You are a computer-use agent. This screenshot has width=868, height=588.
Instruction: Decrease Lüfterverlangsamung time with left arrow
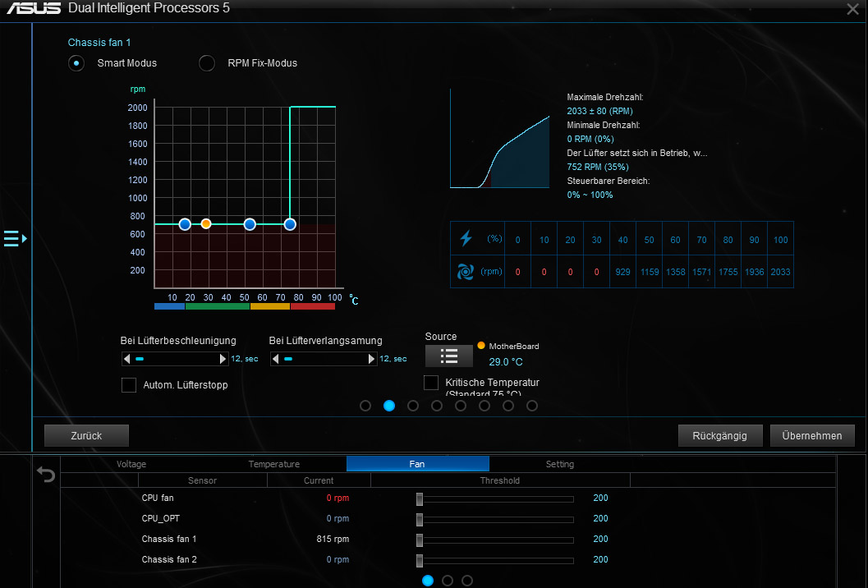[275, 359]
